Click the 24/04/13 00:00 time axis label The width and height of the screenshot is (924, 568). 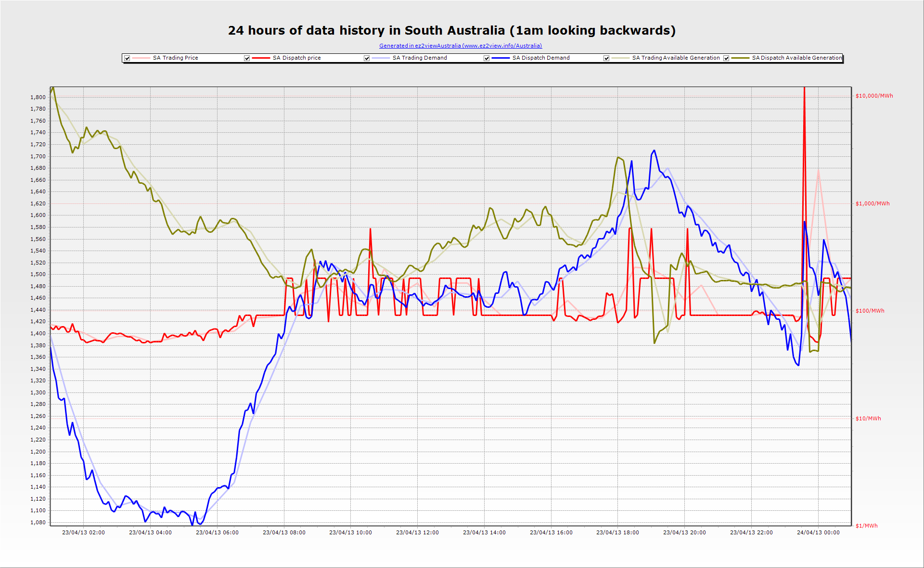[818, 532]
